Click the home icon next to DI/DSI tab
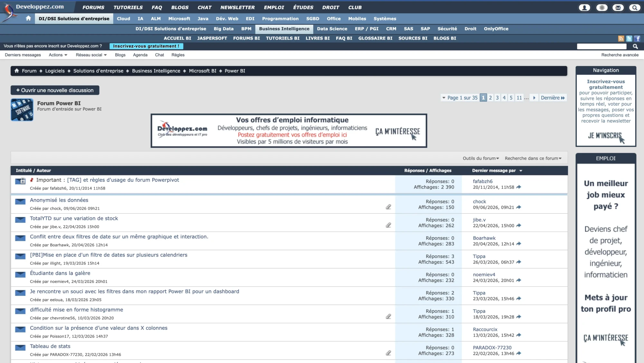This screenshot has height=363, width=644. coord(28,18)
